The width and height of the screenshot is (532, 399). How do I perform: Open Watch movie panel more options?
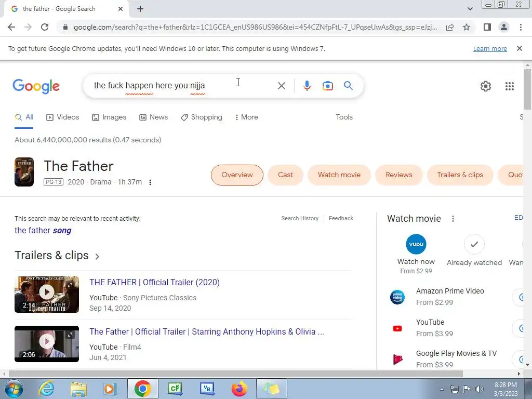click(x=453, y=219)
